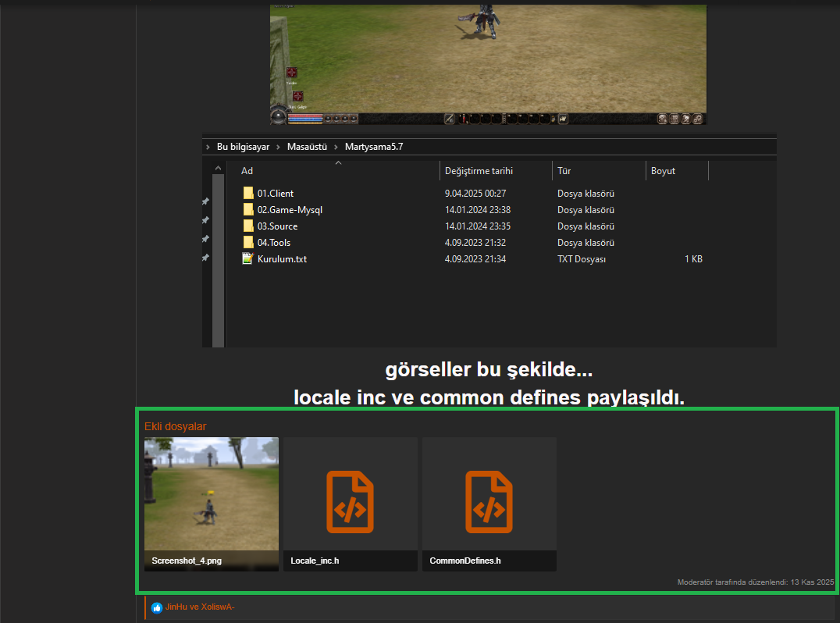Open the CommonDefines.h attachment code icon

click(489, 501)
